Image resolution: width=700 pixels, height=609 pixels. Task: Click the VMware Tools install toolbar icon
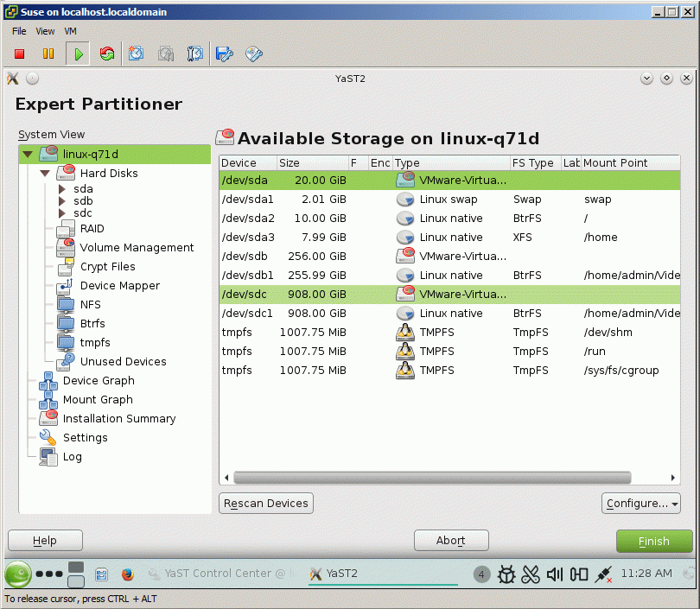[x=224, y=54]
